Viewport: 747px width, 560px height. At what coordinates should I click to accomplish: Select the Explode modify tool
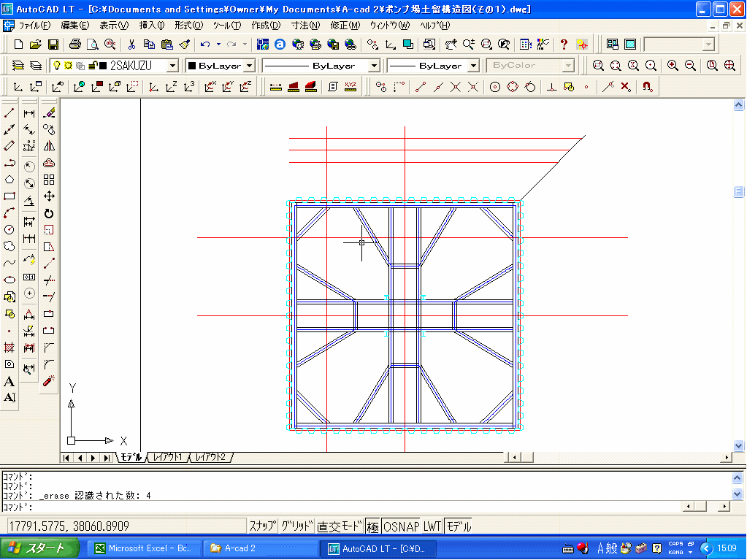coord(49,381)
